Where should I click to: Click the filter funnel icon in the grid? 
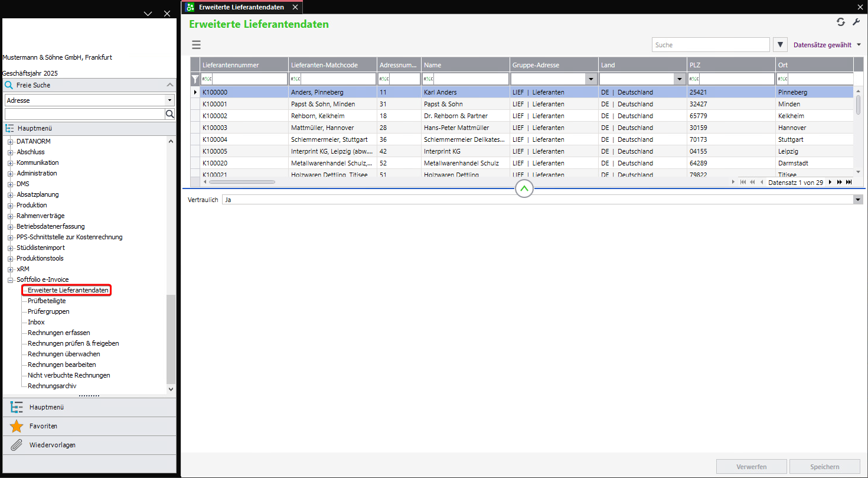tap(195, 79)
